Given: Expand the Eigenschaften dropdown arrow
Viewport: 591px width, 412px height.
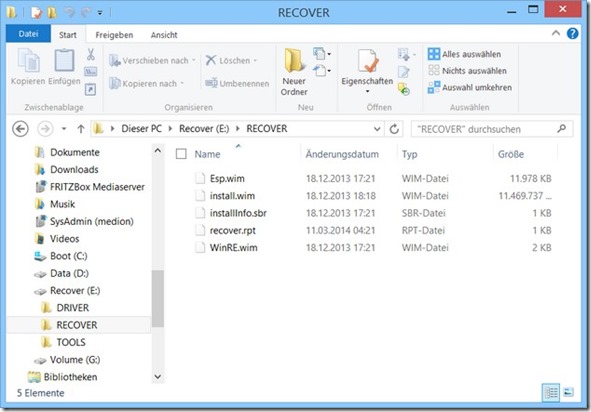Looking at the screenshot, I should 367,91.
